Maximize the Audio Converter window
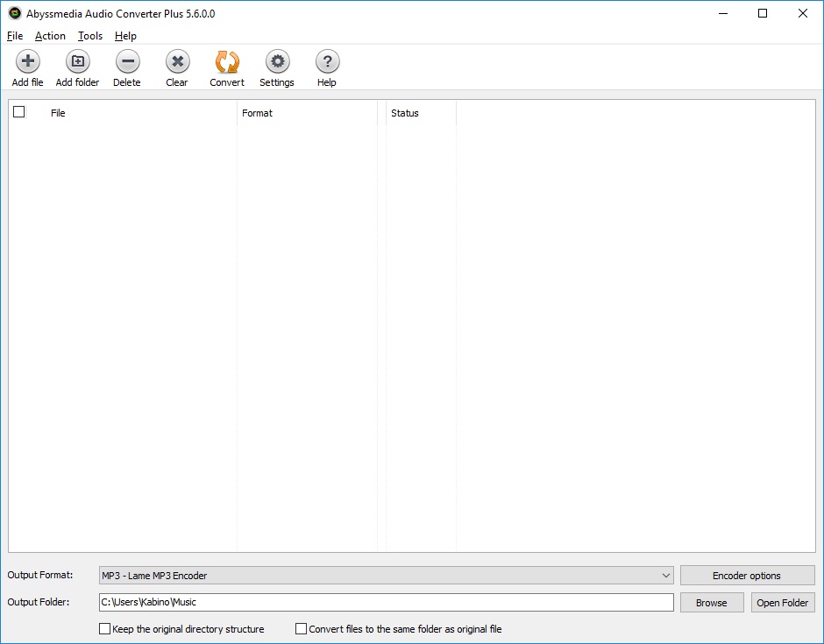The width and height of the screenshot is (824, 644). pyautogui.click(x=763, y=13)
